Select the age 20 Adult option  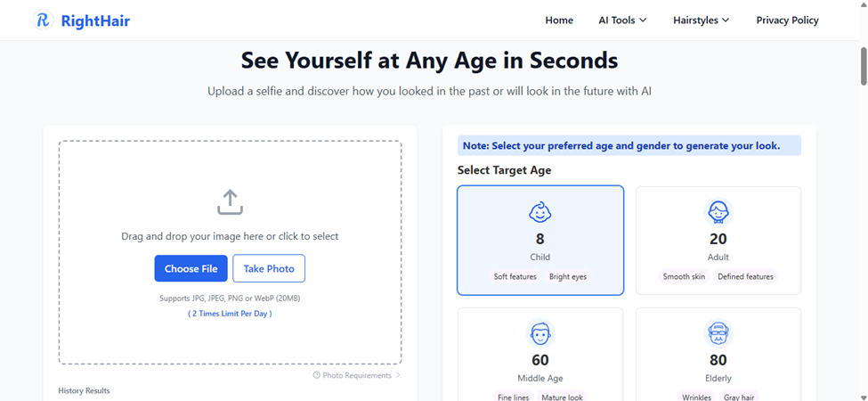point(718,240)
